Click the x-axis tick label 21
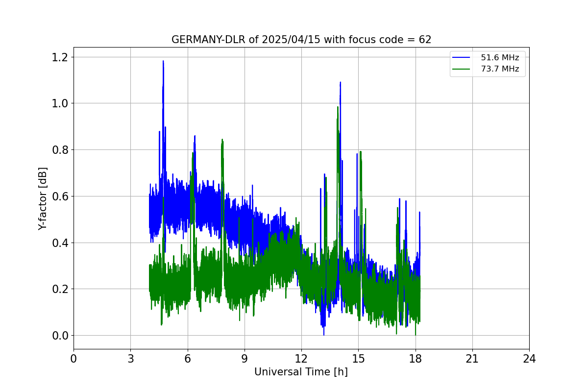Screen dimensions: 588x392 point(472,359)
